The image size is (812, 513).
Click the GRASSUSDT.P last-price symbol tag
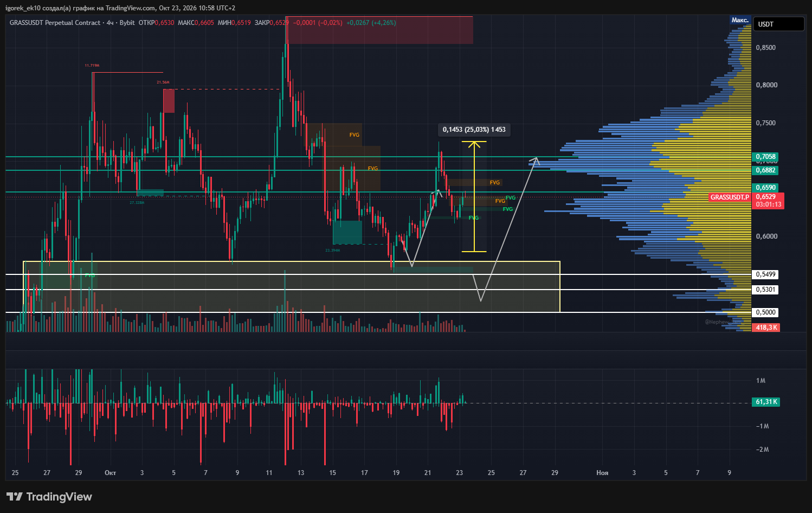730,197
